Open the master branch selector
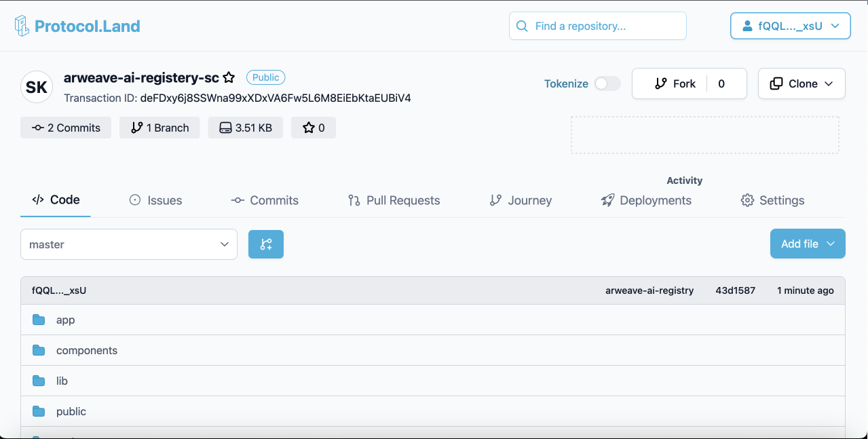This screenshot has width=868, height=439. (129, 244)
